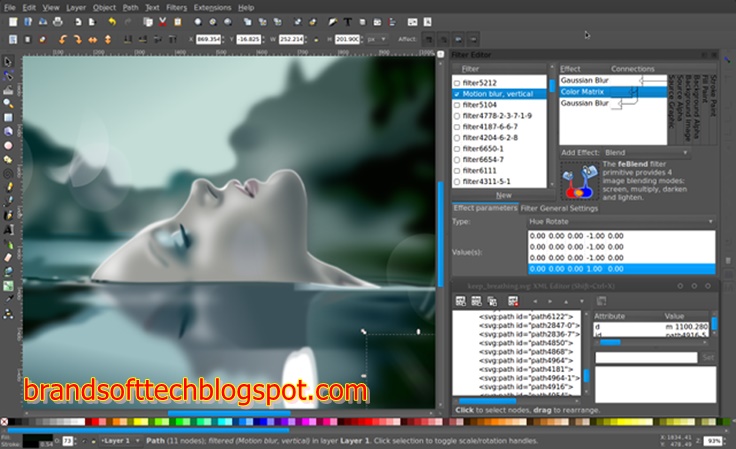The height and width of the screenshot is (449, 736).
Task: Rotate selection 90 degrees counter-clockwise
Action: [x=62, y=39]
